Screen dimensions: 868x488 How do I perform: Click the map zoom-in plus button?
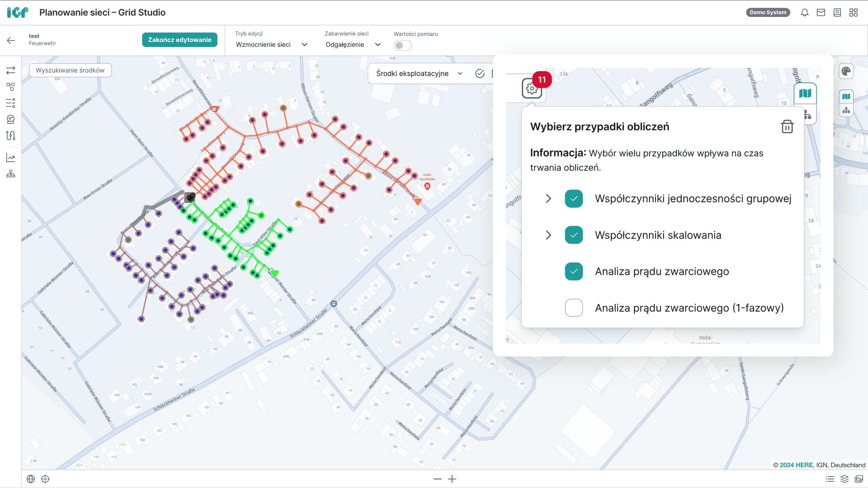coord(452,479)
